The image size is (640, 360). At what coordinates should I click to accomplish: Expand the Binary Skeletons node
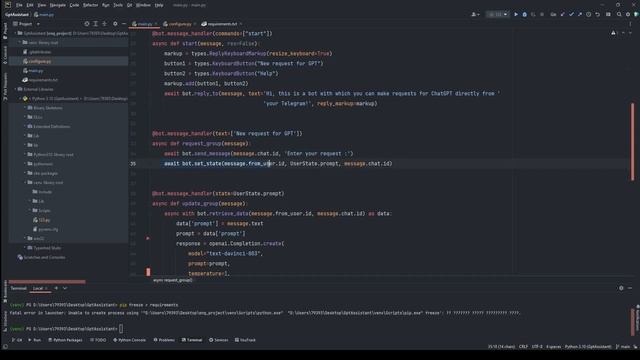tap(25, 108)
